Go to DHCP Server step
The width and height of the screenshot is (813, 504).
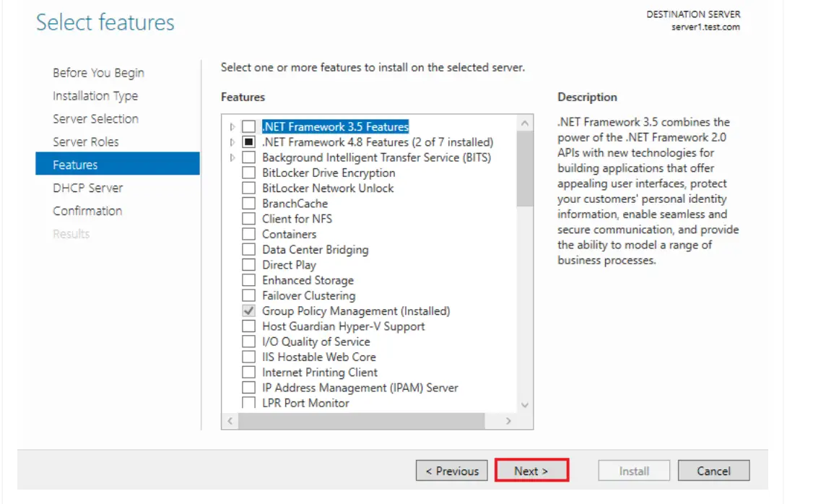point(87,188)
